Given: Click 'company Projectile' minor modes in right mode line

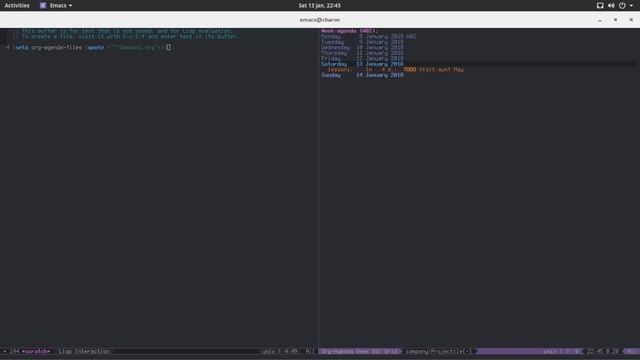Looking at the screenshot, I should point(438,351).
